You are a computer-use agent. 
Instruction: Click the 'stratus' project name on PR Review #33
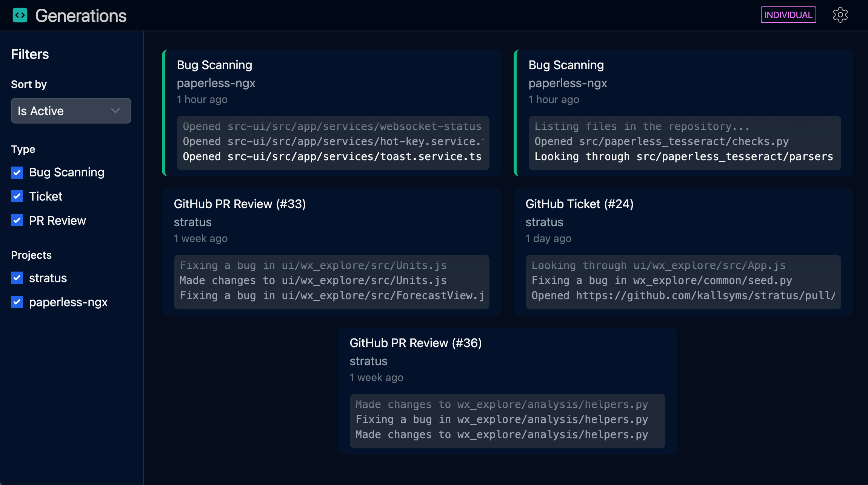tap(192, 222)
